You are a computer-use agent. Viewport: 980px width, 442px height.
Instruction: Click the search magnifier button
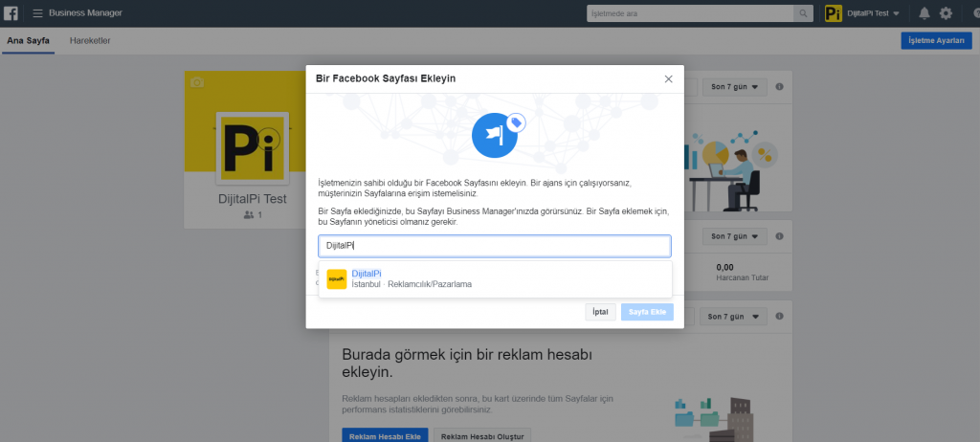pyautogui.click(x=803, y=13)
